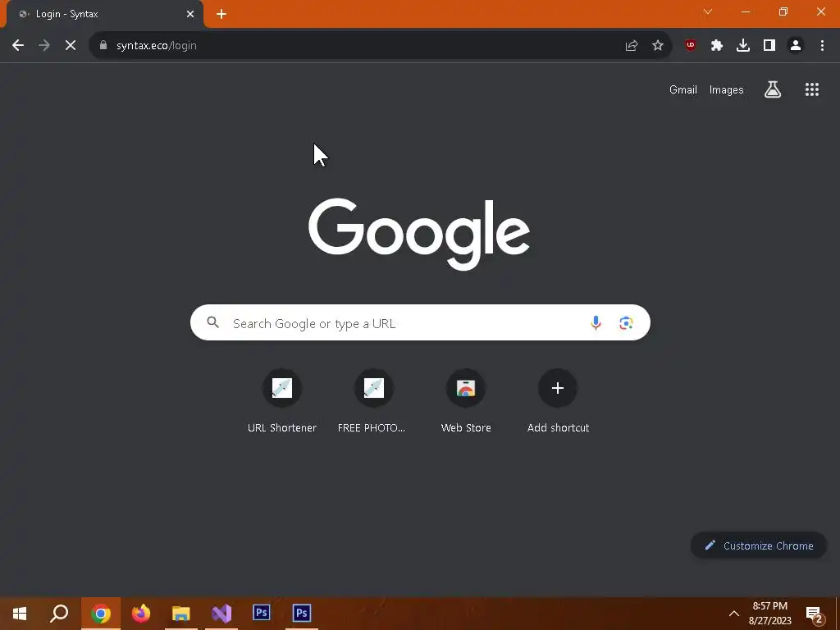Open a new tab
This screenshot has height=630, width=840.
tap(221, 15)
